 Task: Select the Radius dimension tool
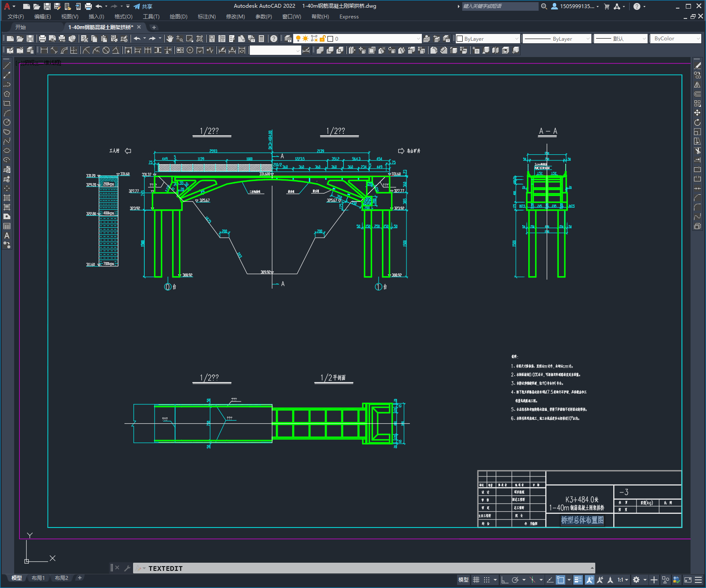pos(86,50)
